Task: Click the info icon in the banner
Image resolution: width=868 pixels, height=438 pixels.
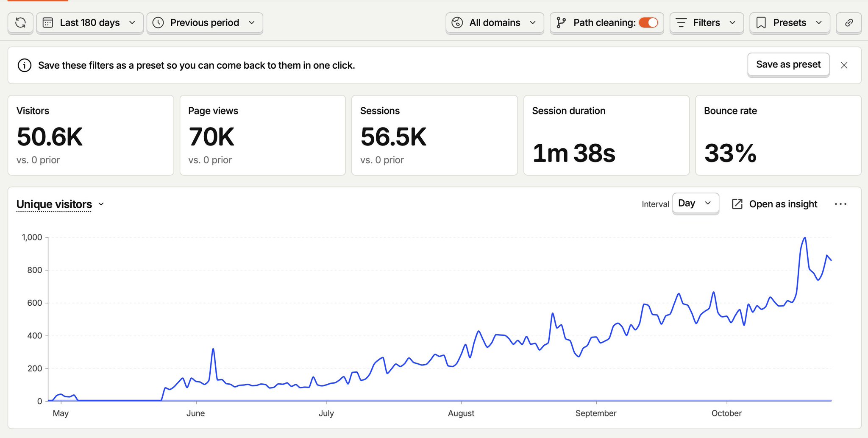Action: pyautogui.click(x=25, y=65)
